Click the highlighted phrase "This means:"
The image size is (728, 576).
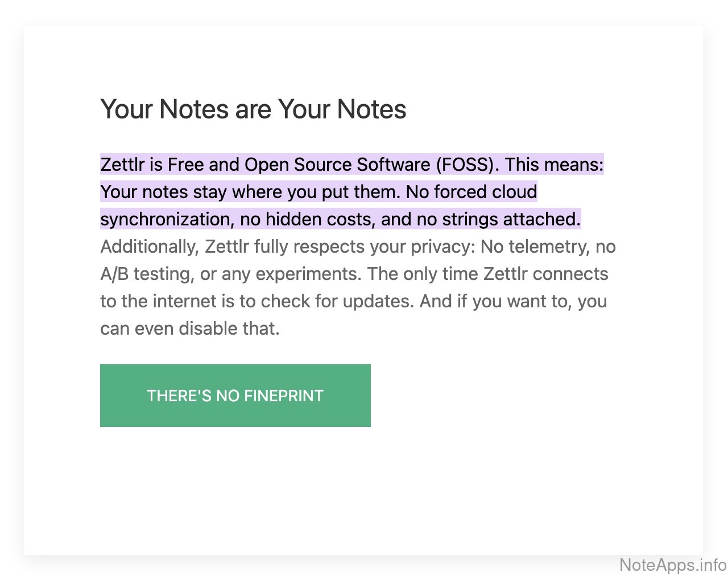pyautogui.click(x=555, y=164)
